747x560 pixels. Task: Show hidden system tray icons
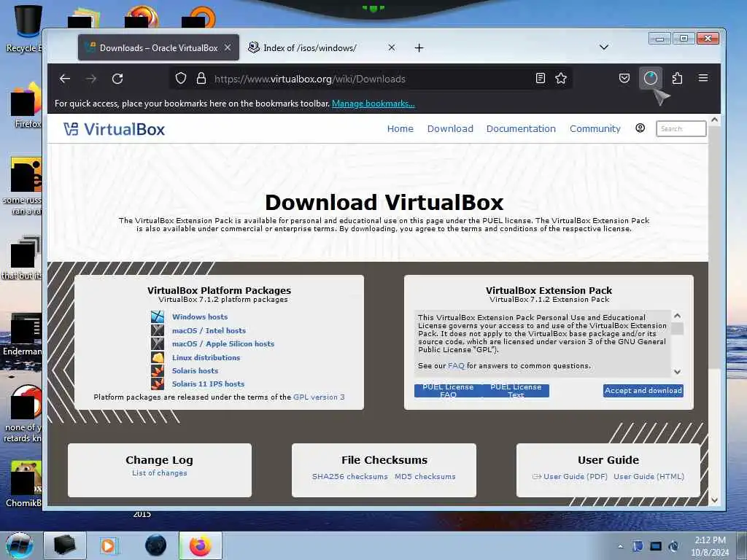[620, 546]
